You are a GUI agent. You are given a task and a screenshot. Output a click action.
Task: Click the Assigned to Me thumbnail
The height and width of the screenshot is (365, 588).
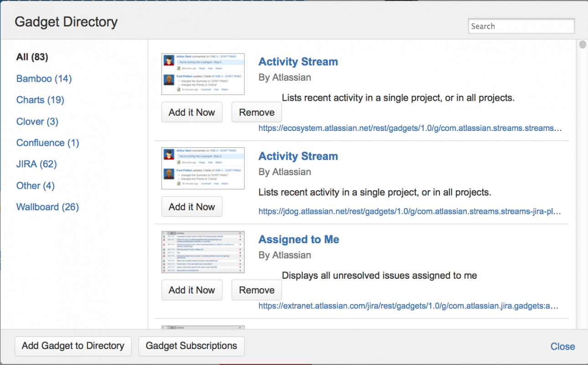point(203,252)
